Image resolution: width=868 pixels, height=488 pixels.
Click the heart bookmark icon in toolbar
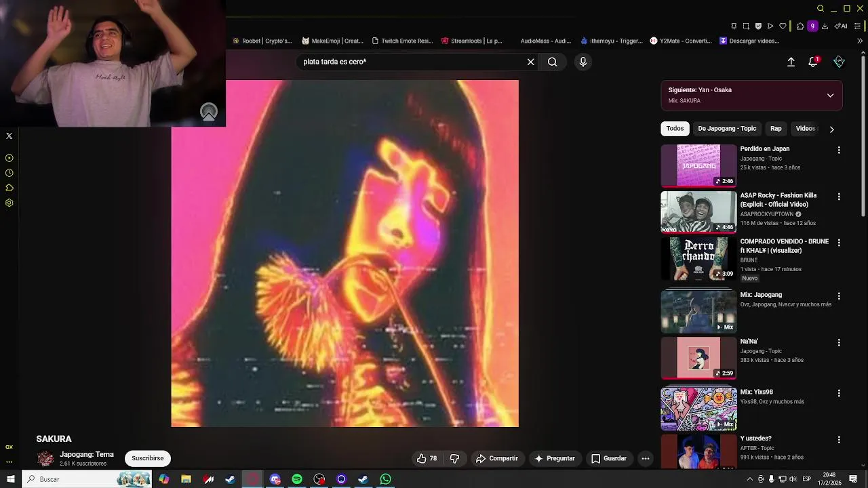point(783,26)
